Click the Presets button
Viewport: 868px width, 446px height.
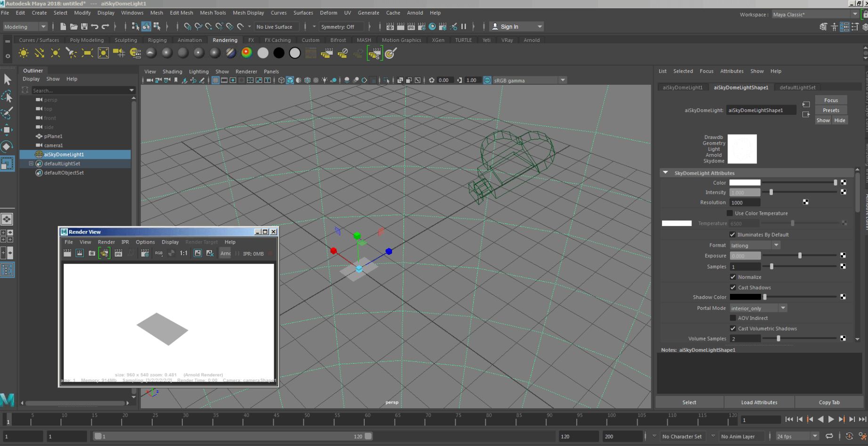tap(831, 110)
